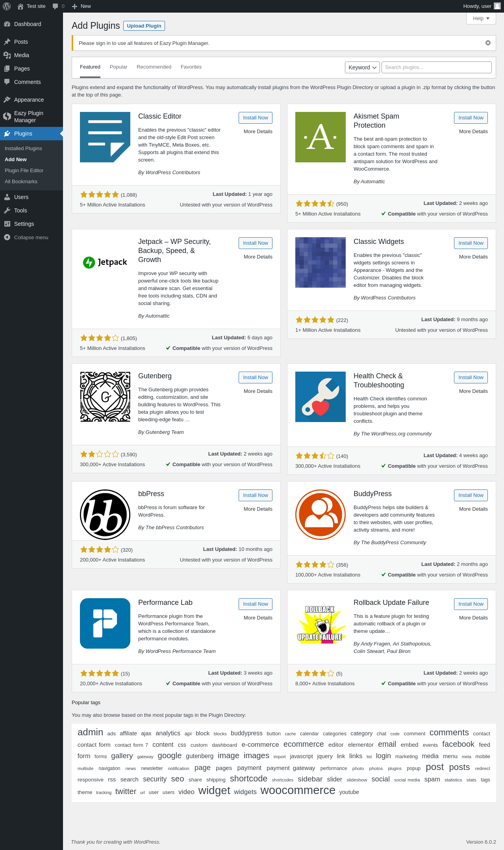Expand the Help panel
Image resolution: width=504 pixels, height=850 pixels.
(x=481, y=19)
